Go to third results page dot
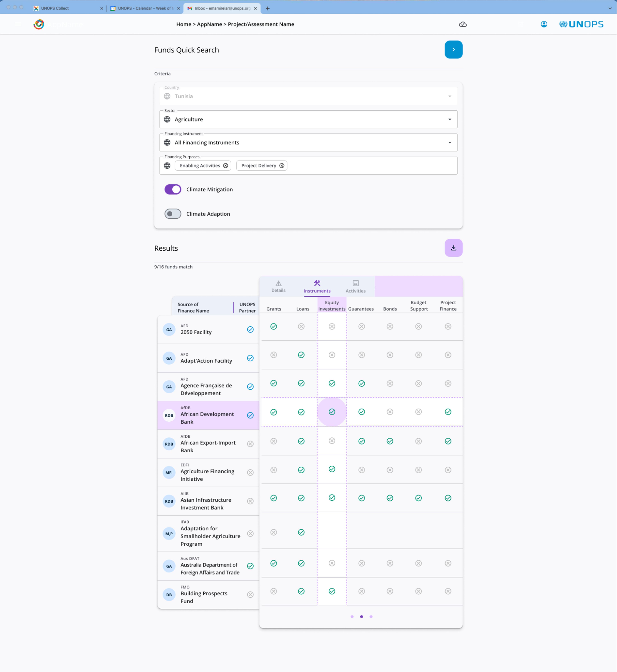 click(371, 617)
